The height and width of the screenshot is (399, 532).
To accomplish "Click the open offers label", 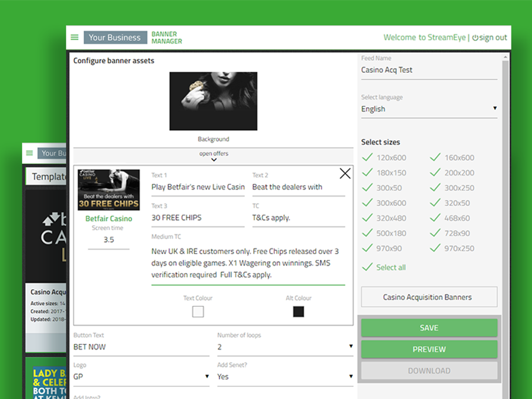I will pyautogui.click(x=214, y=154).
